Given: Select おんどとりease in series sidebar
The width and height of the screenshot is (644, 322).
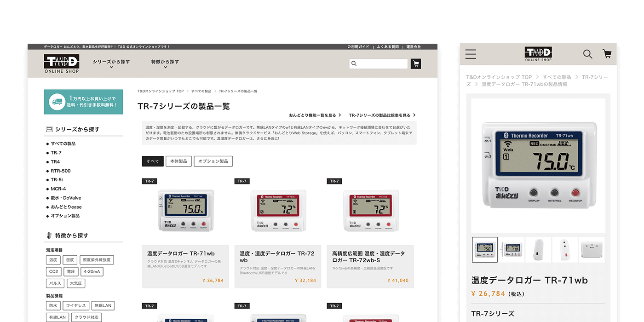Looking at the screenshot, I should tap(66, 207).
